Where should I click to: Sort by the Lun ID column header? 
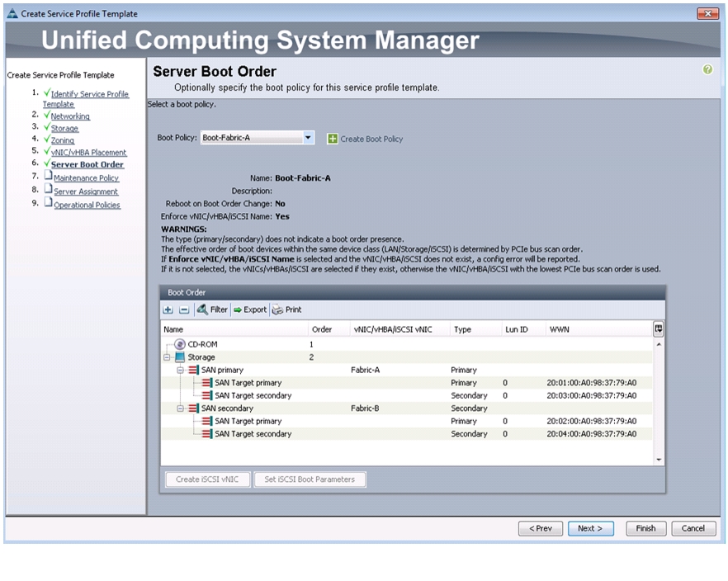[523, 329]
